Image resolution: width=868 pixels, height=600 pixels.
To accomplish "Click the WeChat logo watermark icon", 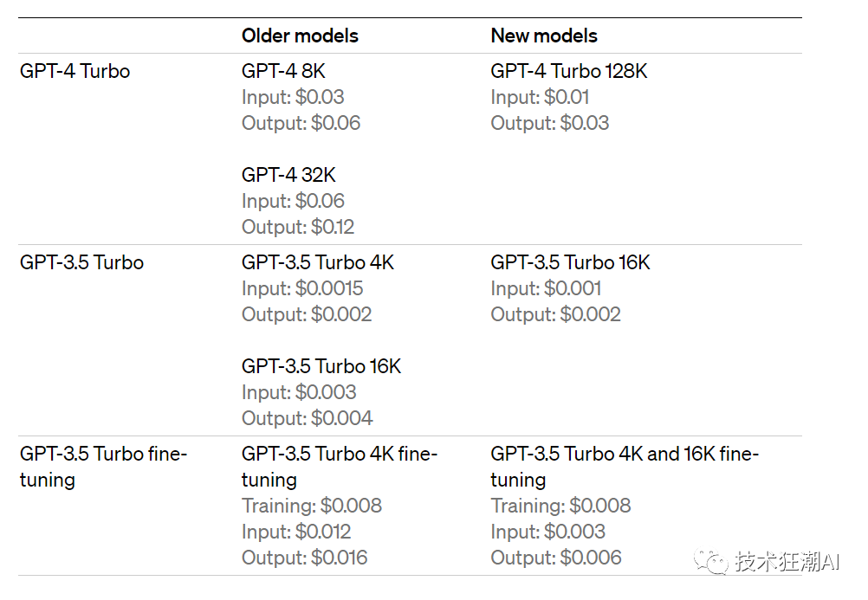I will (x=711, y=562).
